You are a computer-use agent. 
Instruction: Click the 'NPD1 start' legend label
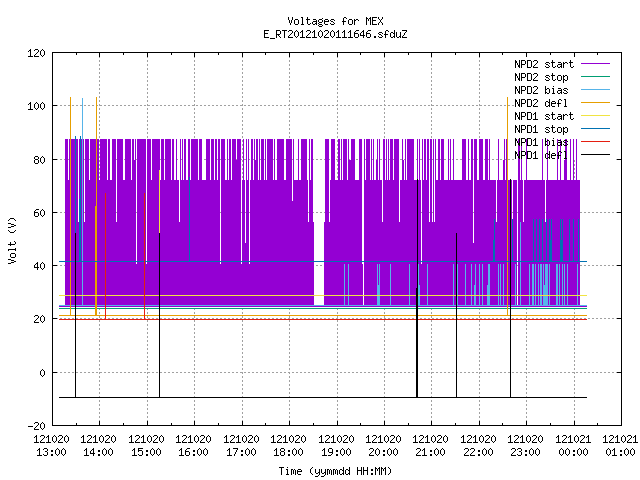544,116
